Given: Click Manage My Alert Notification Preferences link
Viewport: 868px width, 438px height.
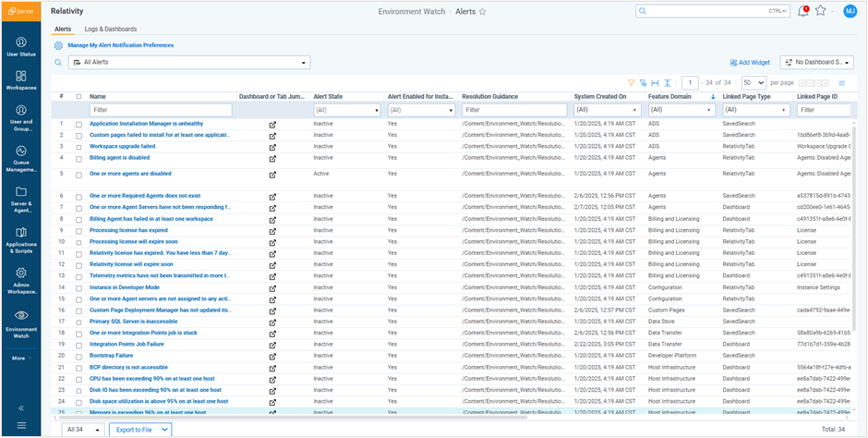Looking at the screenshot, I should pyautogui.click(x=120, y=44).
